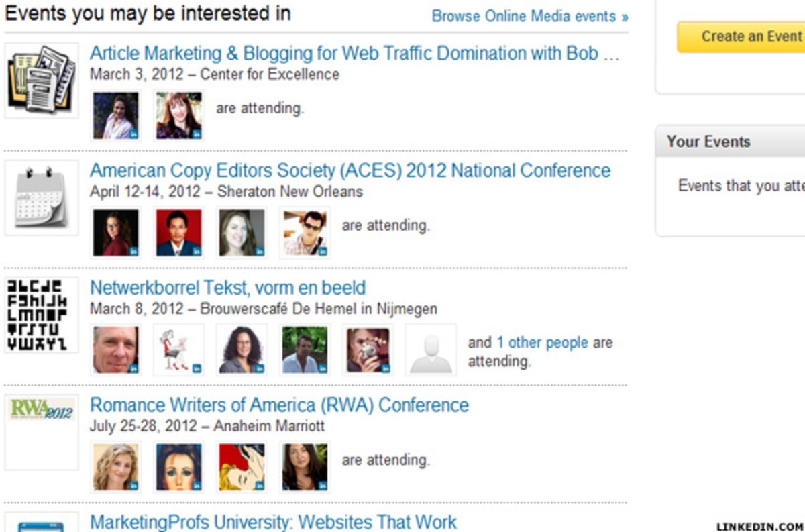Click the RWA 2012 event logo
The image size is (805, 532).
pyautogui.click(x=41, y=409)
